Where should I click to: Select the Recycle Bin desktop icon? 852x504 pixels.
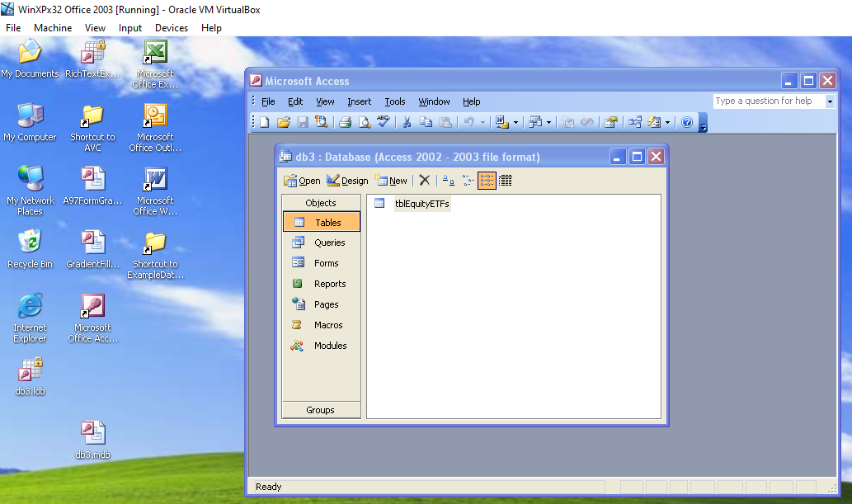pos(30,248)
